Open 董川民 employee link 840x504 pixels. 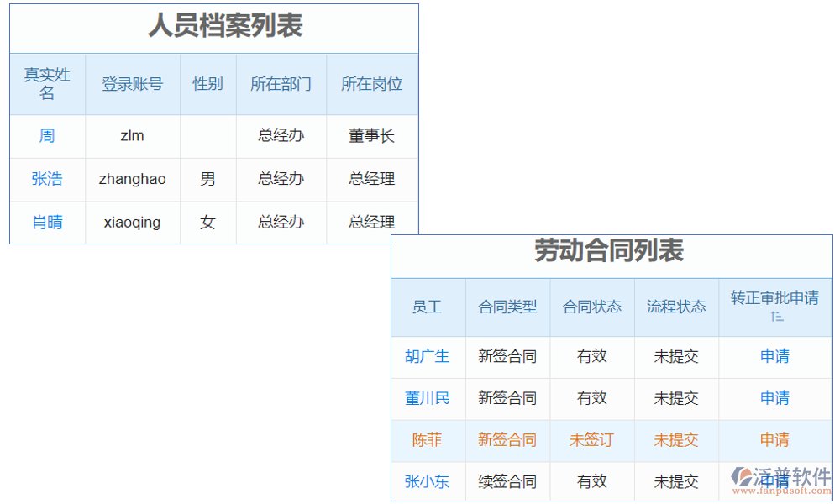coord(428,398)
